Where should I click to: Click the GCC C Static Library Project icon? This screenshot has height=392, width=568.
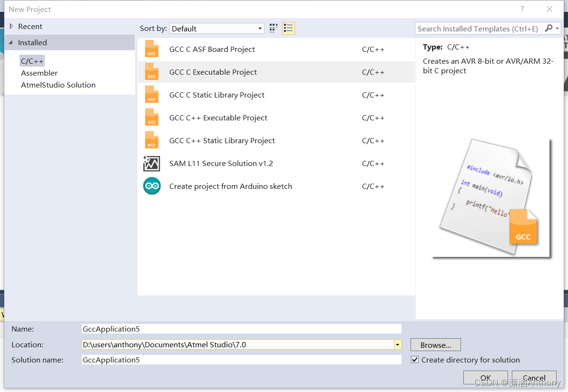[x=152, y=95]
